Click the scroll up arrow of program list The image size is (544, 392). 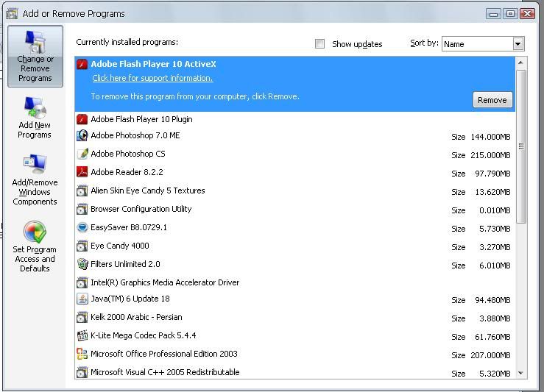tap(521, 63)
